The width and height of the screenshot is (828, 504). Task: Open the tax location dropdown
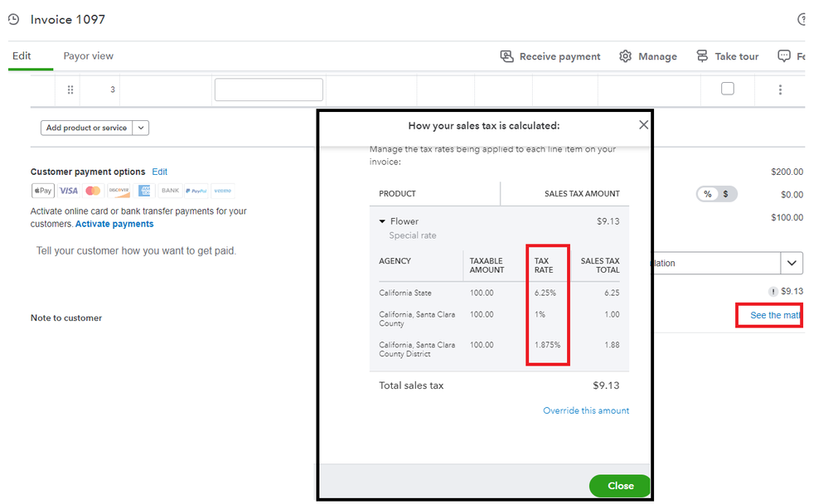pos(792,263)
